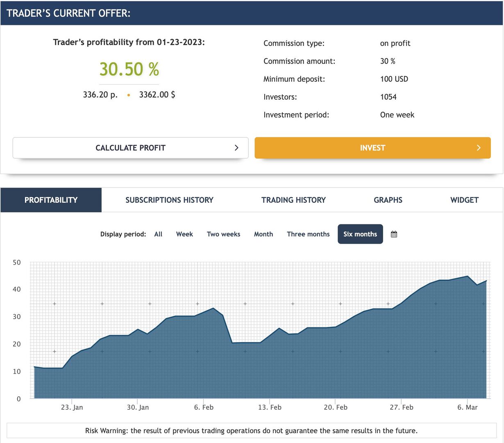The width and height of the screenshot is (504, 443).
Task: Open the Subscriptions History tab
Action: [x=170, y=200]
